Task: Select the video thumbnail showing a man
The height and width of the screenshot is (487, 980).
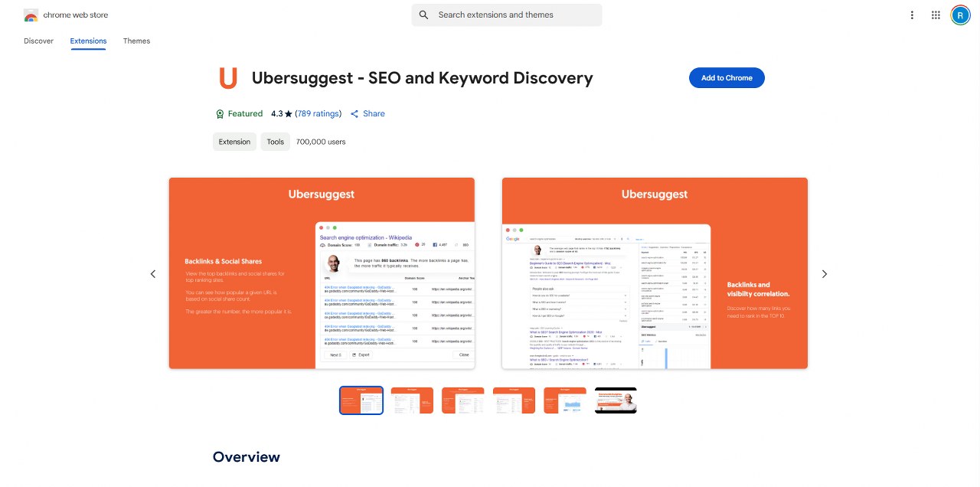Action: [616, 400]
